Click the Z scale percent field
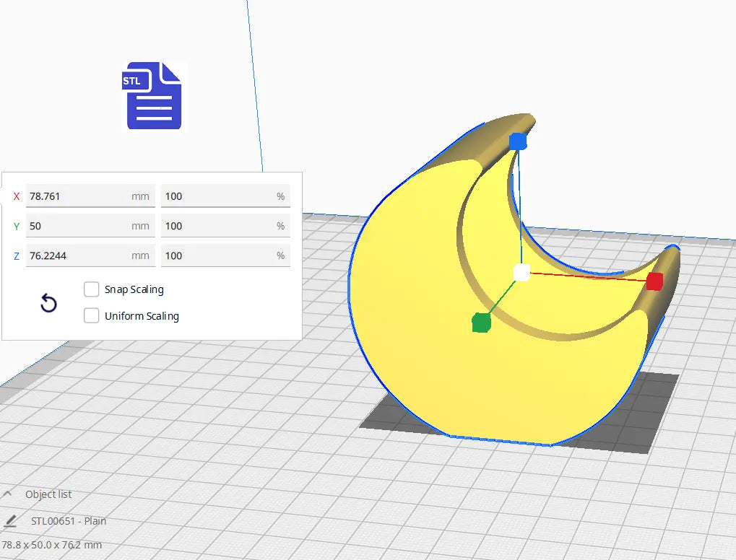 click(x=217, y=255)
